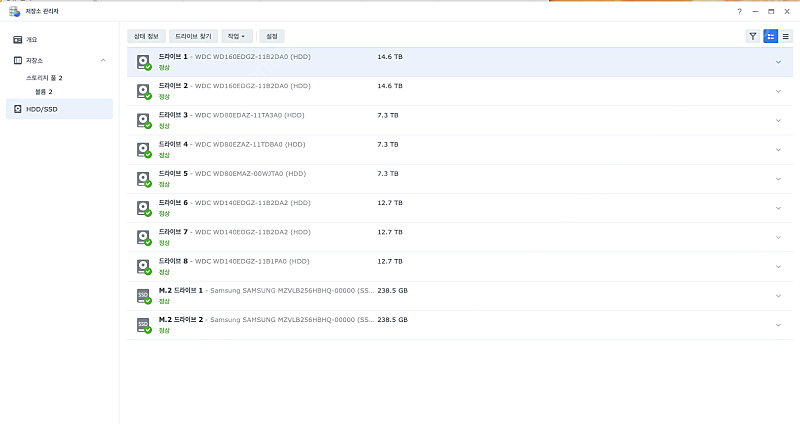The image size is (800, 424).
Task: Click Storage Manager app icon in title bar
Action: tap(14, 11)
